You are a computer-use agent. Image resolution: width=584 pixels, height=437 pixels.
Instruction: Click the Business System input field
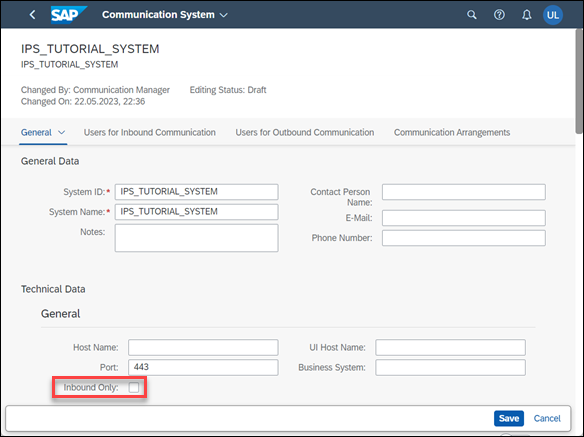pos(450,367)
